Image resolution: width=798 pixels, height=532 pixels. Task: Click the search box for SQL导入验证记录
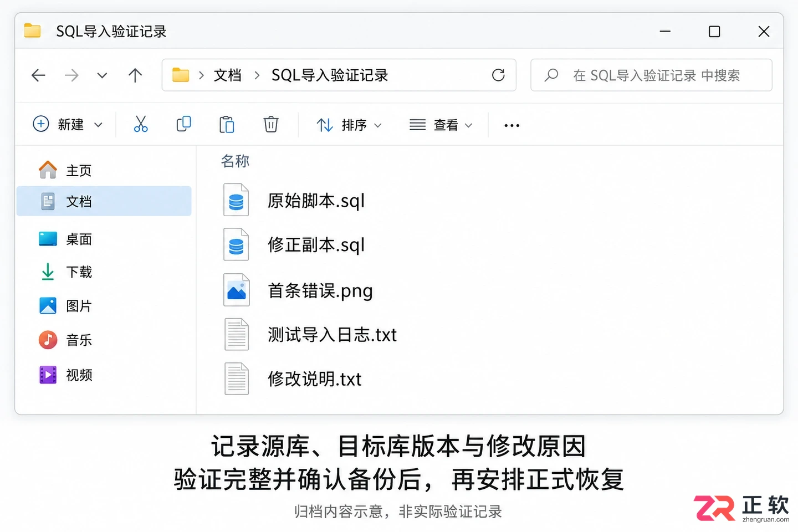651,75
